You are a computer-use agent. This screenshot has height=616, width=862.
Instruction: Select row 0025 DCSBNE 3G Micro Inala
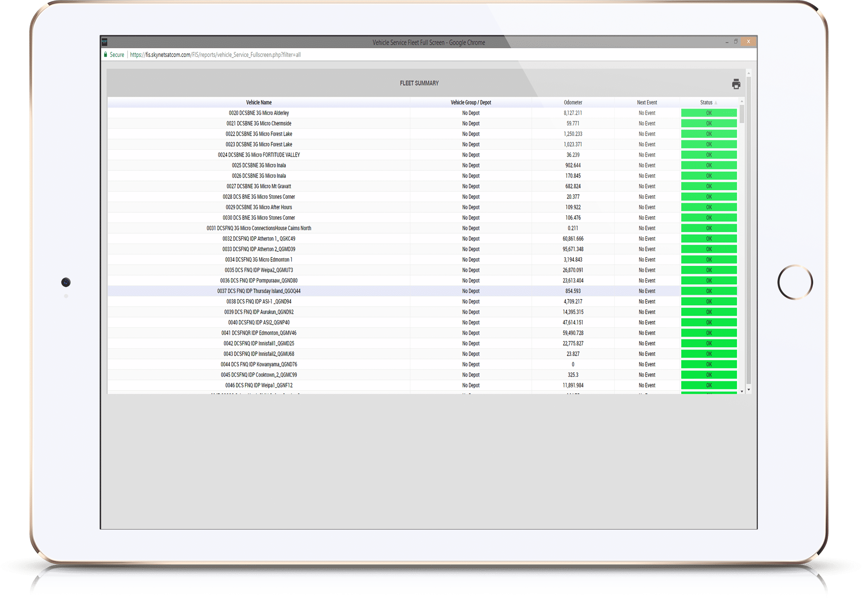point(422,165)
